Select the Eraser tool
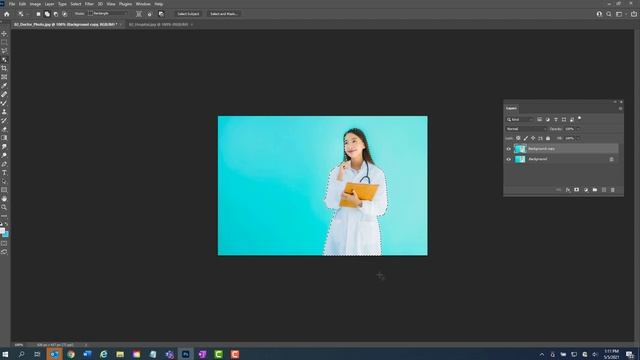Viewport: 640px width, 360px height. pos(4,129)
